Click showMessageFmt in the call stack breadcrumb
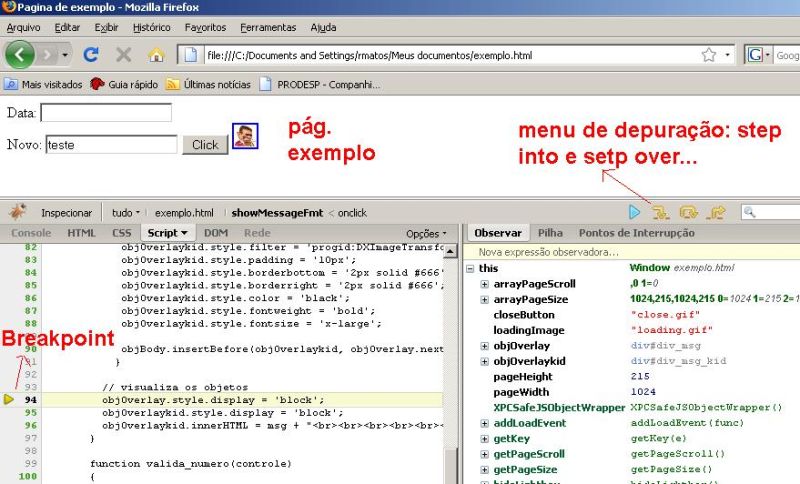The height and width of the screenshot is (484, 800). 277,213
